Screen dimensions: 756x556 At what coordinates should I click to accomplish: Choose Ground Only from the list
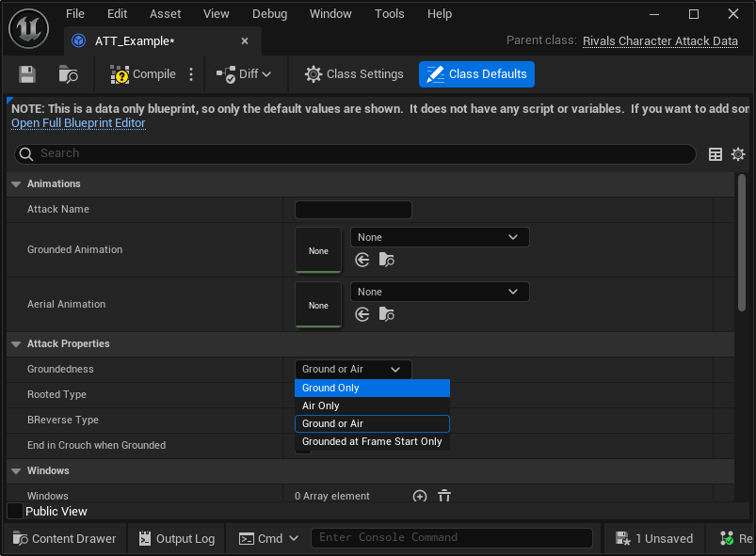pyautogui.click(x=372, y=388)
